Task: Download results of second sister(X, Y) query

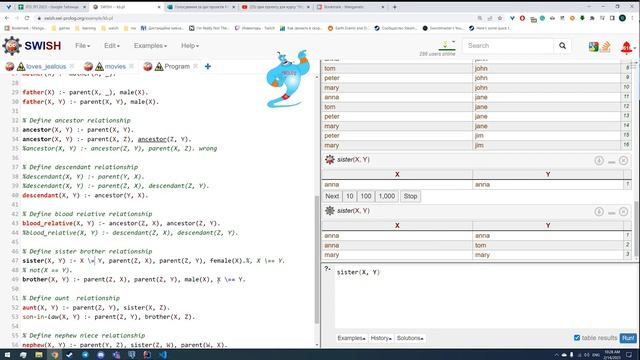Action: point(599,211)
